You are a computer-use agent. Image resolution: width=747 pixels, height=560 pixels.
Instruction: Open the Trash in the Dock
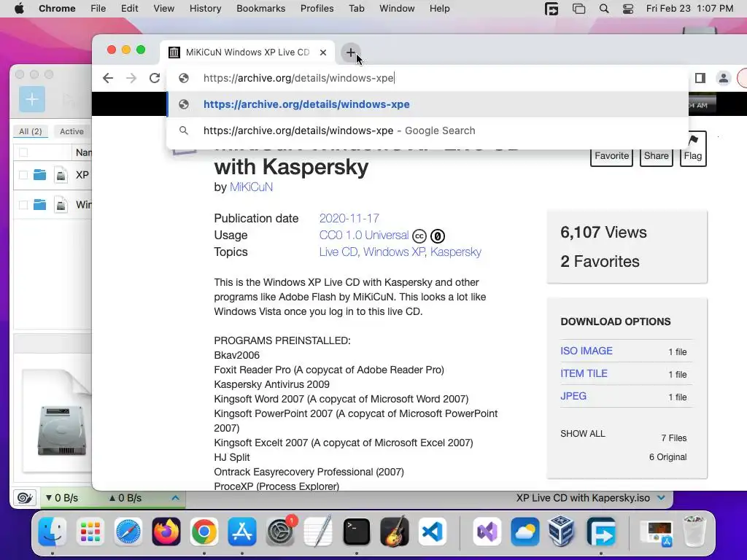[x=694, y=532]
